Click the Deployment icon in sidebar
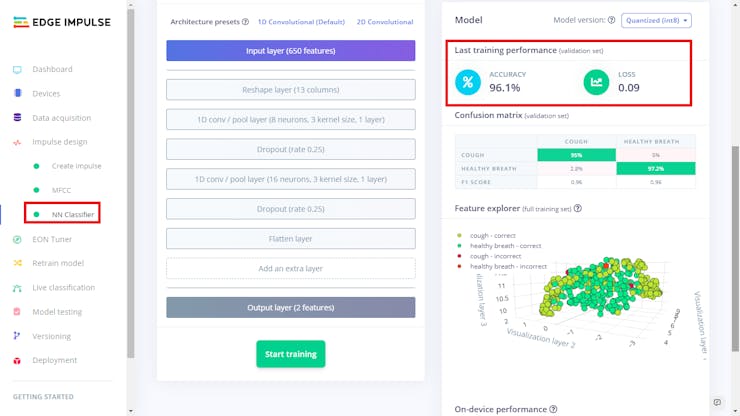Image resolution: width=740 pixels, height=416 pixels. click(17, 360)
